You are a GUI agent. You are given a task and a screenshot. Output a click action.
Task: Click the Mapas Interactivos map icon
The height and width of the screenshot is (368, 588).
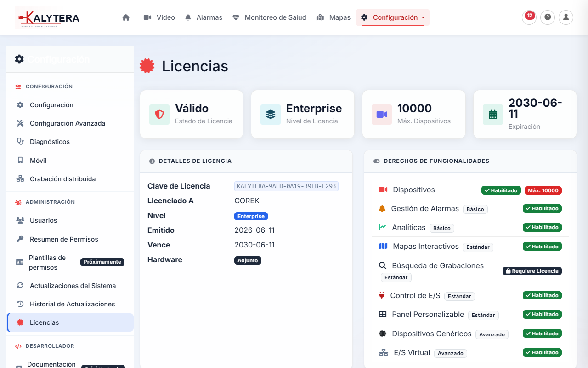click(x=383, y=247)
